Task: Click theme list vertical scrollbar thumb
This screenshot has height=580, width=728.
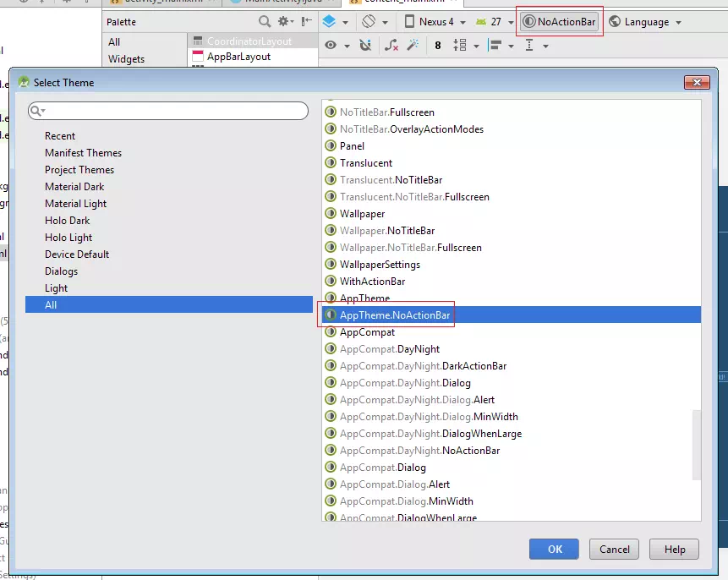Action: pyautogui.click(x=697, y=445)
